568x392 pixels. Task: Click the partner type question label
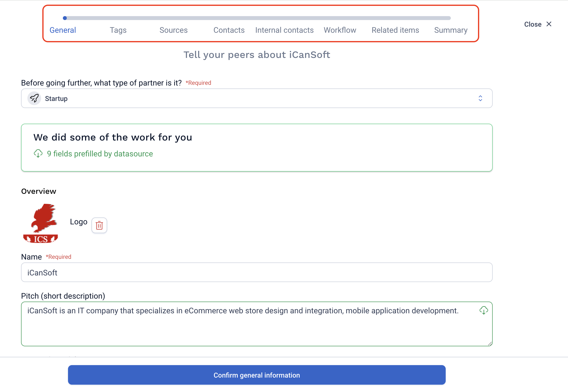click(x=101, y=83)
